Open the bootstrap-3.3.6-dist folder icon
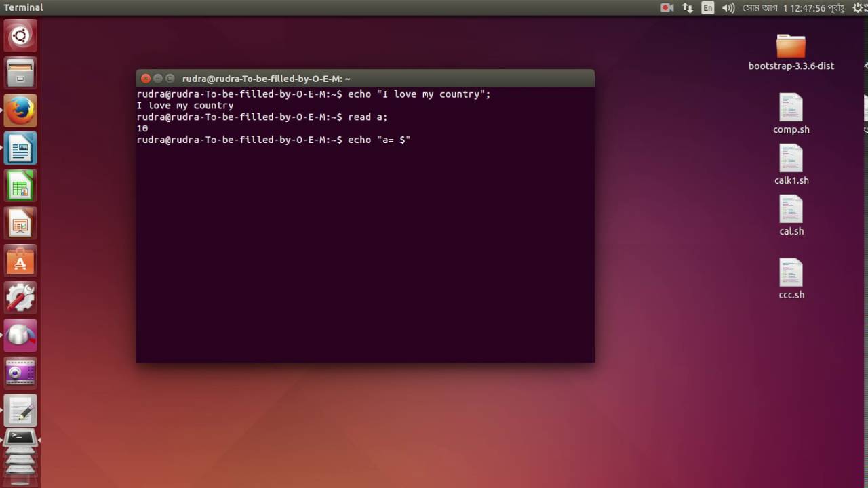The image size is (868, 488). pyautogui.click(x=791, y=52)
